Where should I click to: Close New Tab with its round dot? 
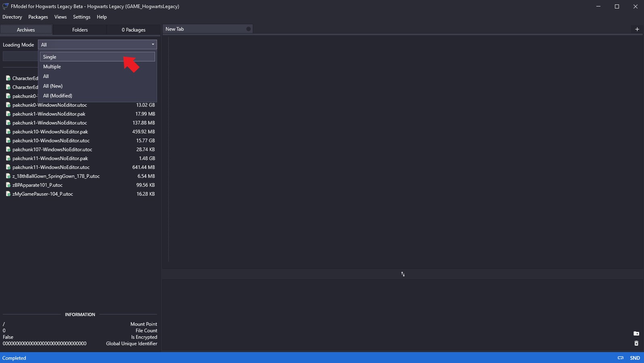(x=248, y=29)
